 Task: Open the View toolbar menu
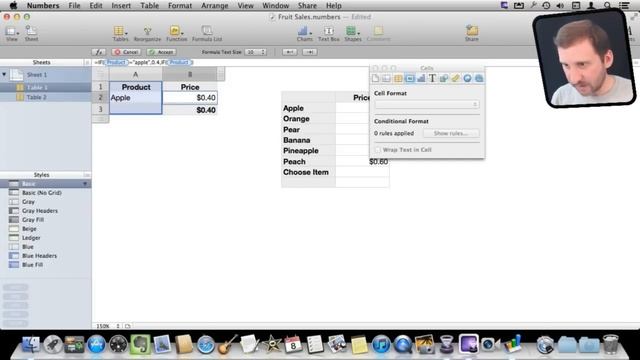11,33
